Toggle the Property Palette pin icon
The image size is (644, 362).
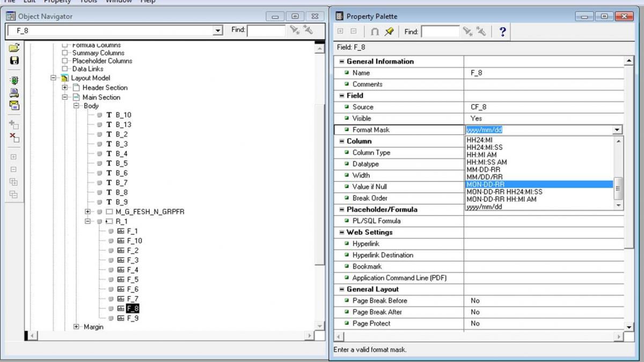click(x=389, y=32)
